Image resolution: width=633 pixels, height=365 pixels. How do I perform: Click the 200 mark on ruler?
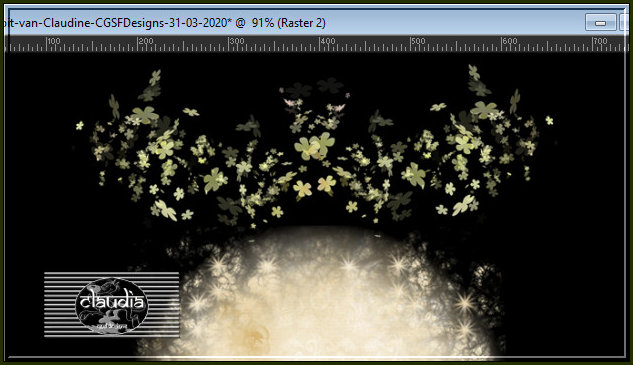click(x=145, y=42)
